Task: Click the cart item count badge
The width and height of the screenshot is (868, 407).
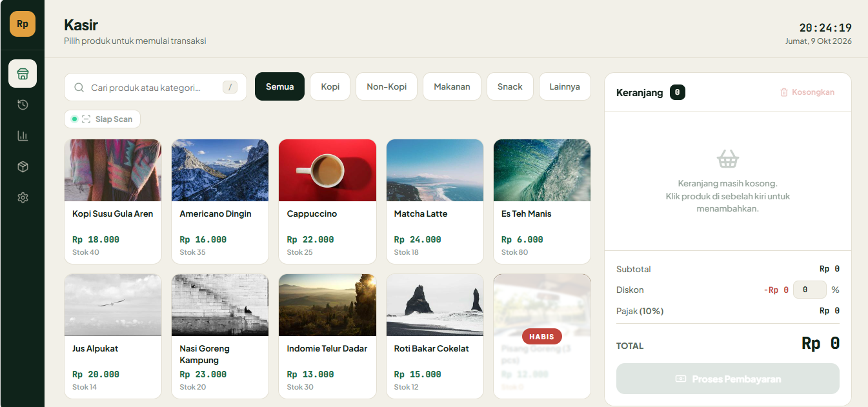Action: (677, 92)
